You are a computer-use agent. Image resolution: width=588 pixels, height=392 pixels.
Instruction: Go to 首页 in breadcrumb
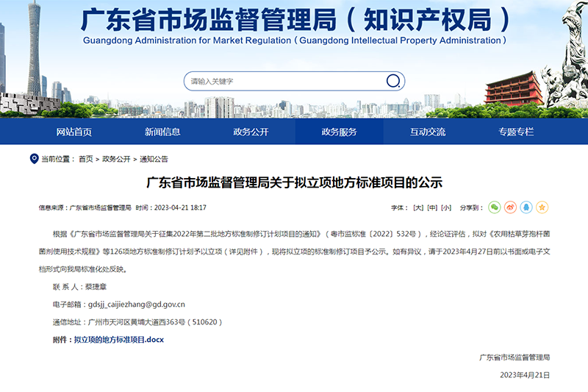point(86,159)
